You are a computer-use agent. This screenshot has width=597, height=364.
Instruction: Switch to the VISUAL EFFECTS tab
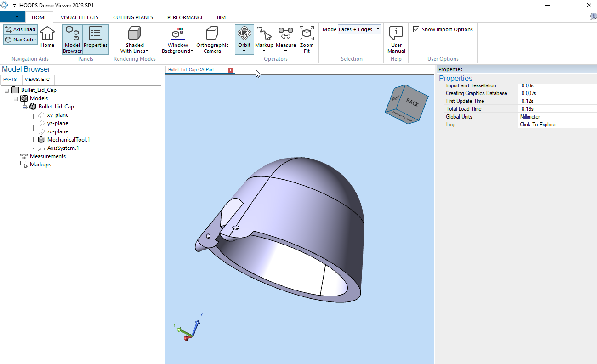tap(79, 17)
